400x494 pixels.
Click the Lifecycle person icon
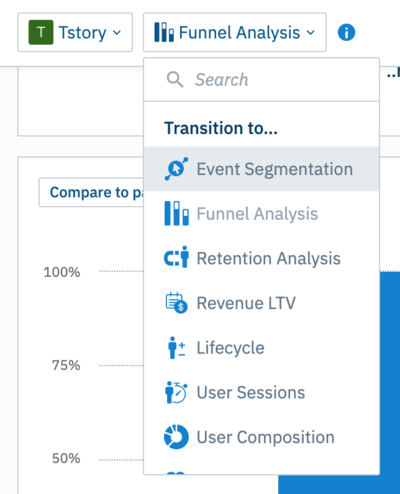(176, 347)
